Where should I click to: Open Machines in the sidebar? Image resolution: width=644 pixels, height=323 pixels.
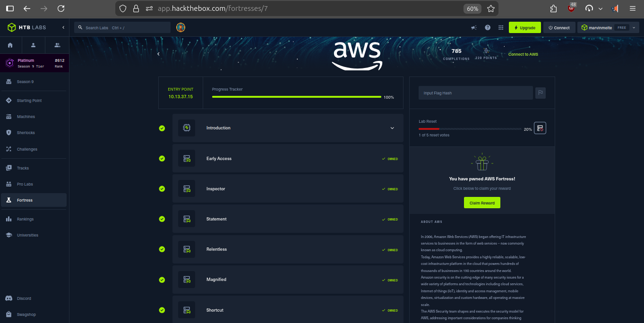coord(26,117)
